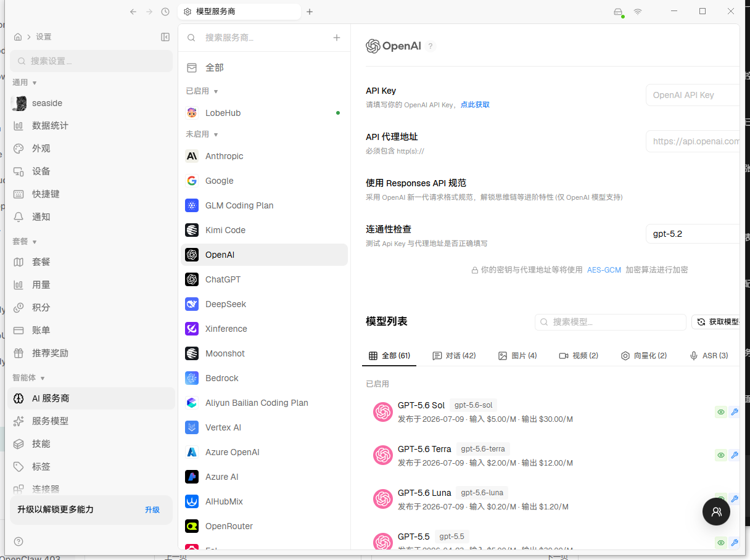The height and width of the screenshot is (560, 750).
Task: Open ChatGPT provider entry
Action: [264, 279]
